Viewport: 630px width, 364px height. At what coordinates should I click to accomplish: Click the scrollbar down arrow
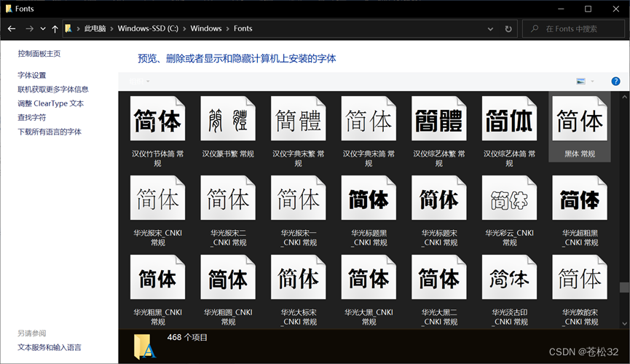click(624, 323)
